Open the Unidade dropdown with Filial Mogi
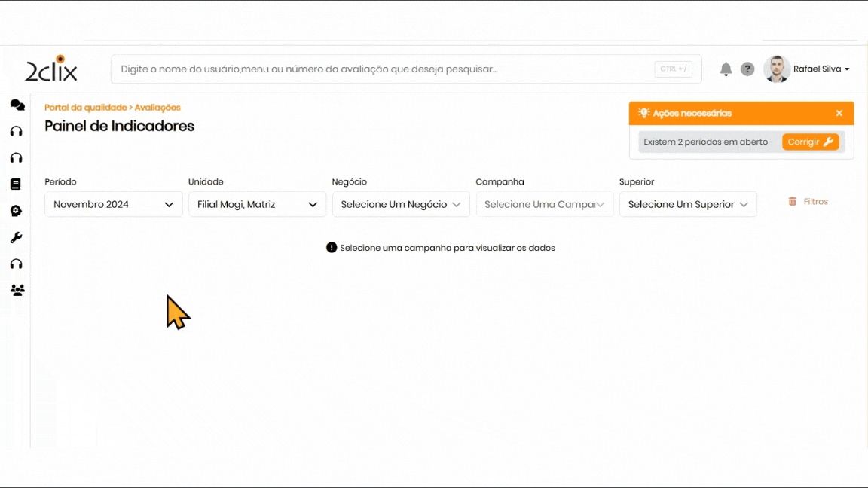Viewport: 868px width, 488px height. (x=257, y=204)
